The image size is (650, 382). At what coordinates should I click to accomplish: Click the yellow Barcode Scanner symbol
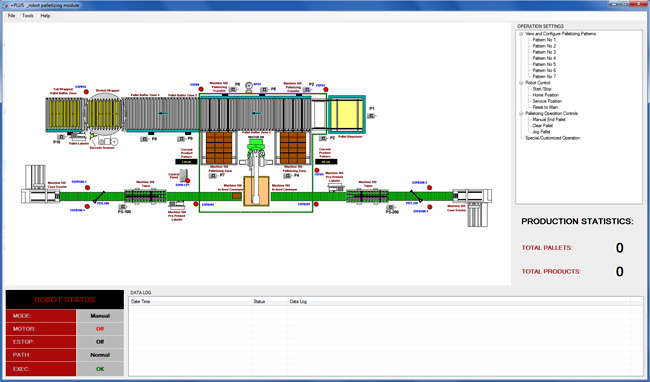click(x=93, y=136)
